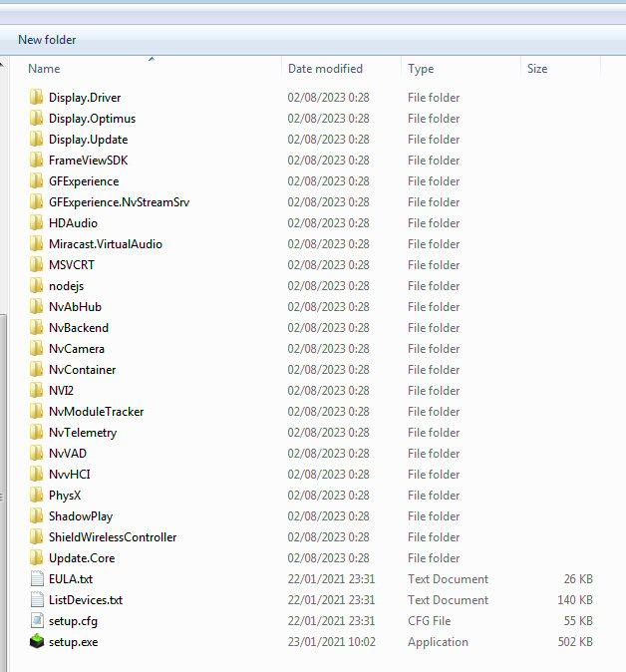Sort by the Size column header
This screenshot has height=672, width=626.
pos(560,69)
